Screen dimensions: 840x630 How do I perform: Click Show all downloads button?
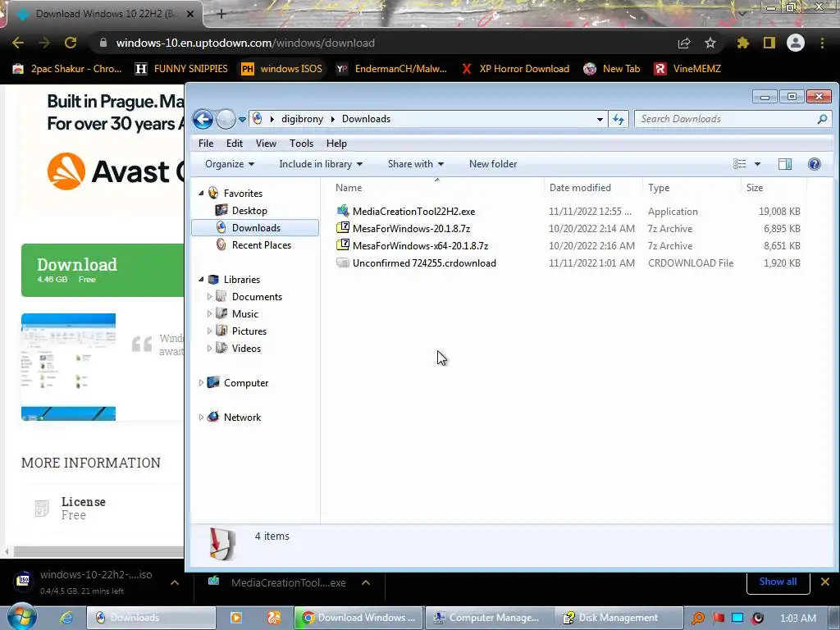(778, 582)
